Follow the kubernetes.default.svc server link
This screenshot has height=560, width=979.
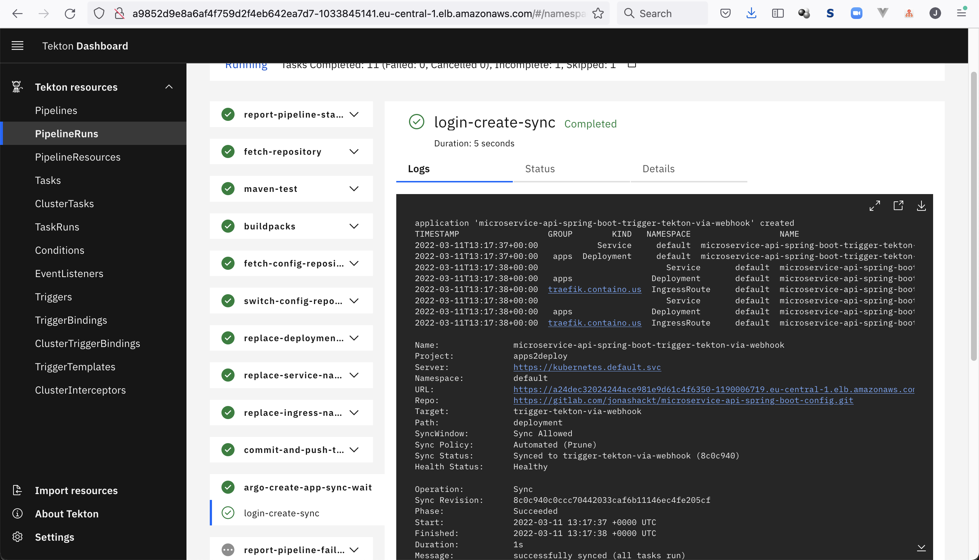587,367
